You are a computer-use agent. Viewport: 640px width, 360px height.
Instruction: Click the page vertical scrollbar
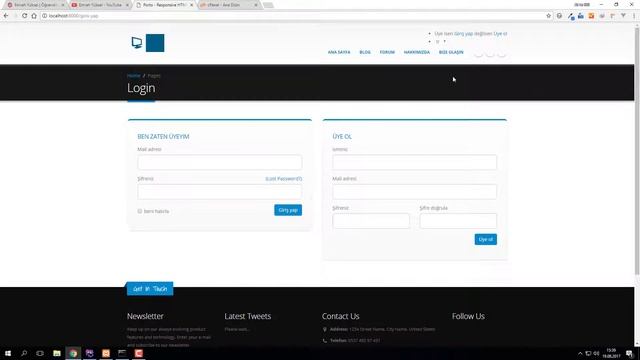(x=637, y=151)
